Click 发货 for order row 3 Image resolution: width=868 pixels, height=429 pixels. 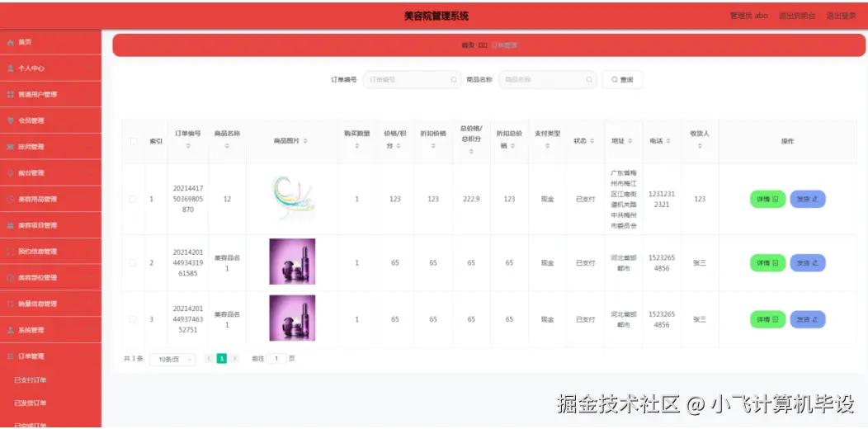[807, 319]
